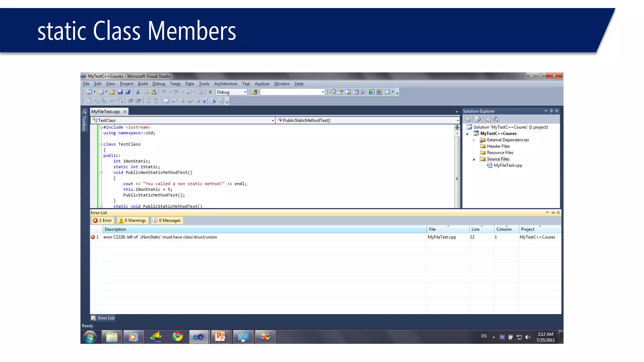644x362 pixels.
Task: Click the error C2228 row in Error List
Action: coord(160,237)
